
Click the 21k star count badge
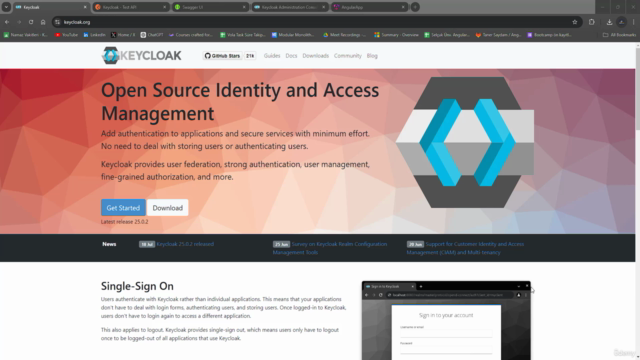point(250,56)
